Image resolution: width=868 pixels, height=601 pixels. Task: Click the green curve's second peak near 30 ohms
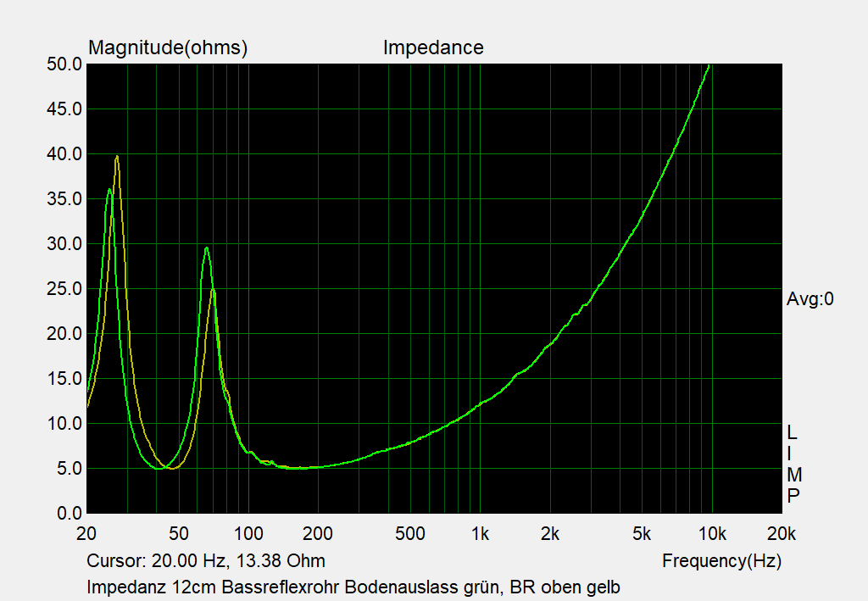click(x=206, y=248)
